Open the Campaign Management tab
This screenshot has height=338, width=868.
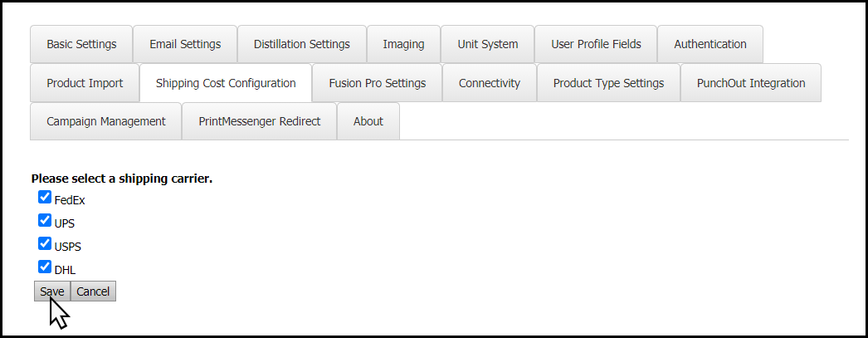pyautogui.click(x=106, y=121)
